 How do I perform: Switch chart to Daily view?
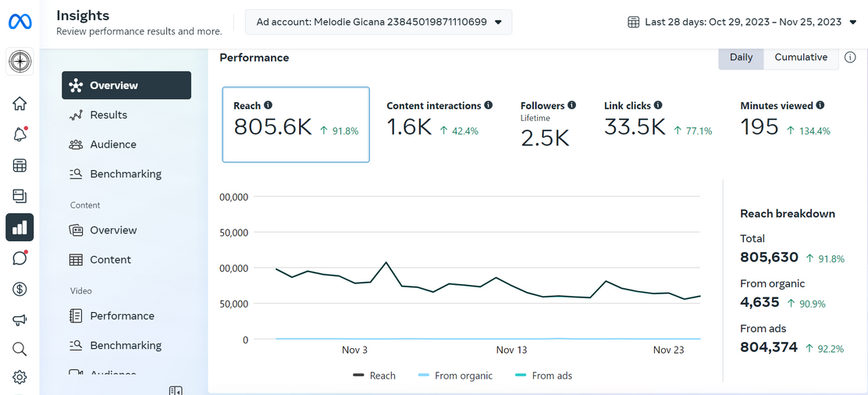click(741, 58)
